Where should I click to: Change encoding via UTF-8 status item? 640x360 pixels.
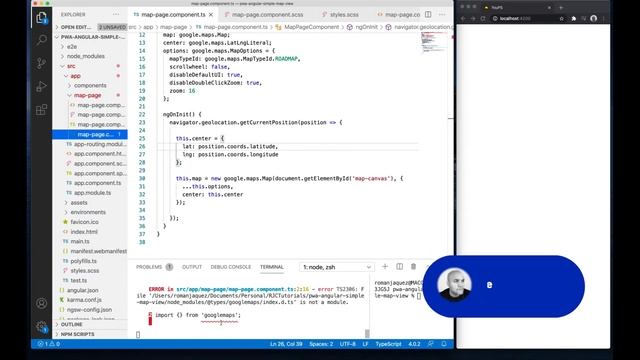pyautogui.click(x=348, y=344)
